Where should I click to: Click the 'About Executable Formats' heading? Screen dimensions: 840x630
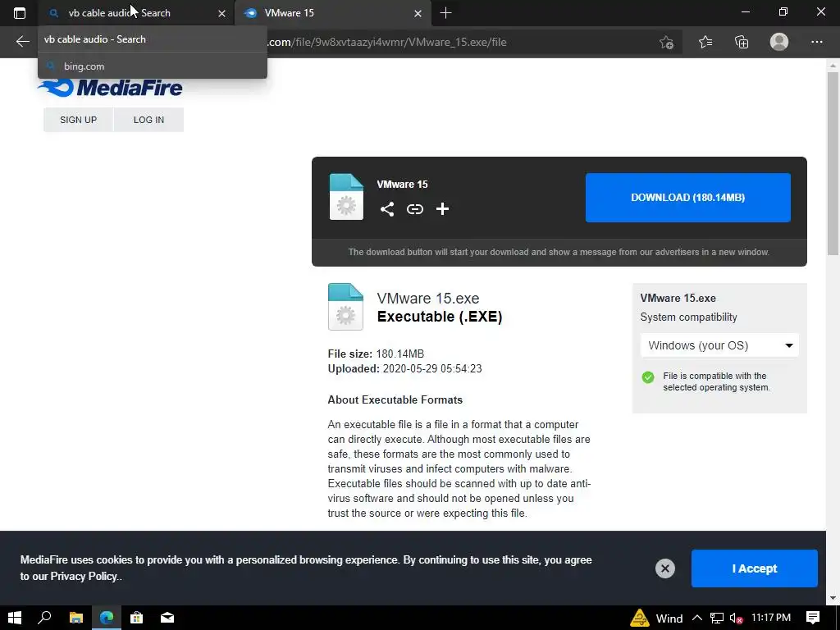[395, 399]
